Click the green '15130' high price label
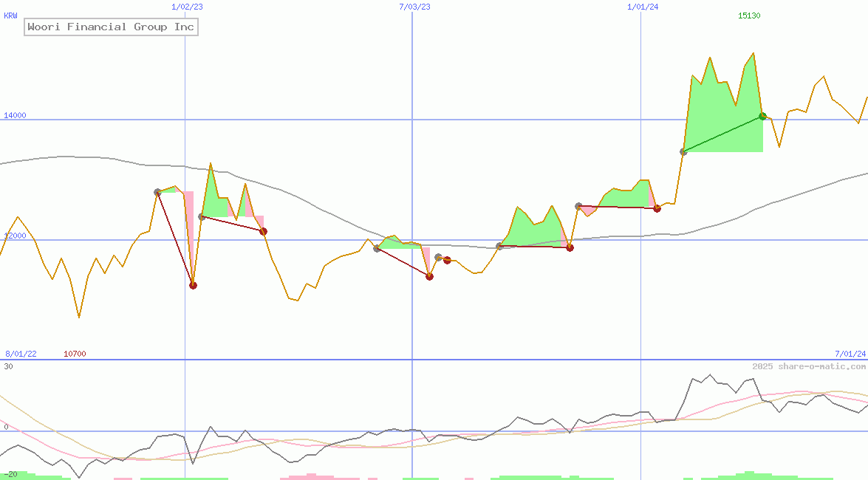This screenshot has height=480, width=868. pyautogui.click(x=749, y=16)
